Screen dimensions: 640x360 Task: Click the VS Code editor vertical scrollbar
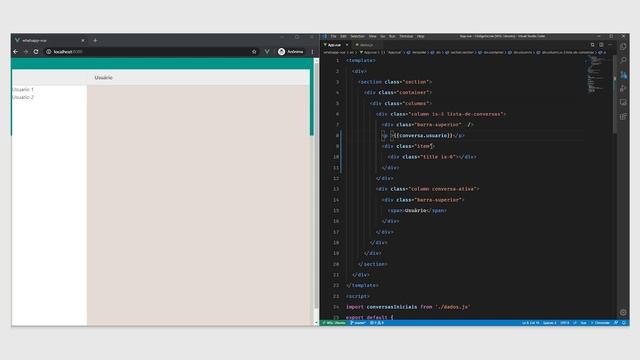pos(615,95)
